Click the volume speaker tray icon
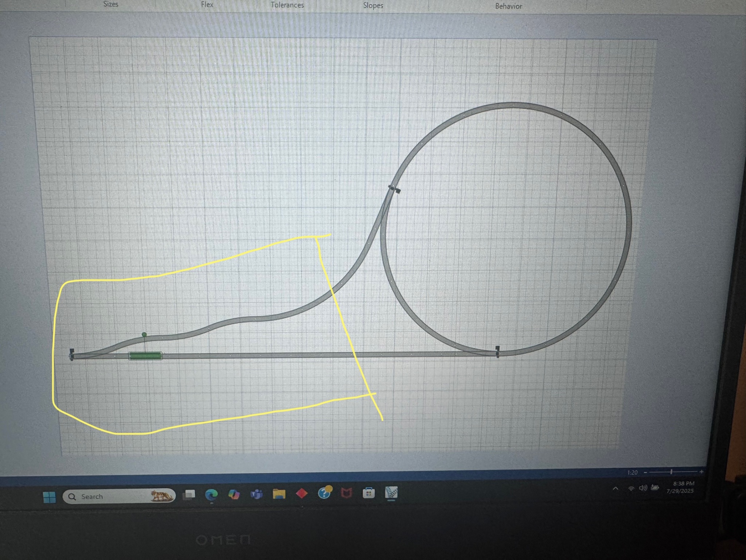Screen dimensions: 746x560 tap(643, 488)
